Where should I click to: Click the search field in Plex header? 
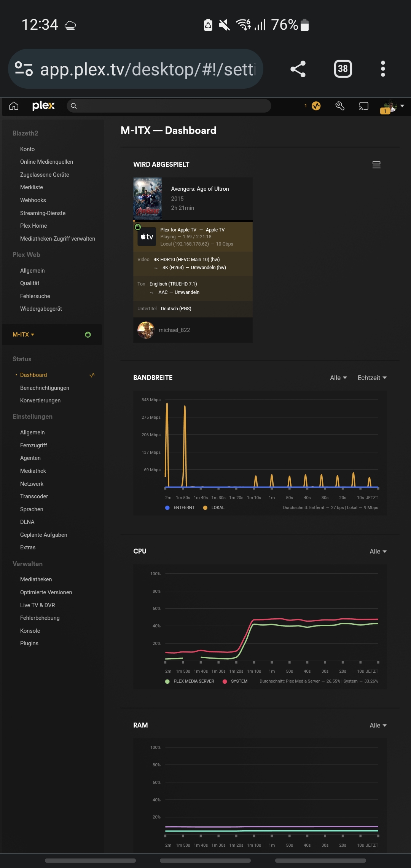coord(169,106)
